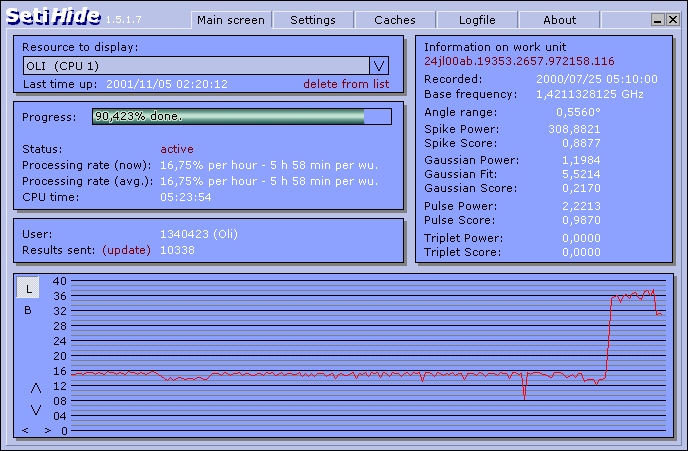
Task: Click the Pulse Score value 0,9870
Action: (581, 220)
